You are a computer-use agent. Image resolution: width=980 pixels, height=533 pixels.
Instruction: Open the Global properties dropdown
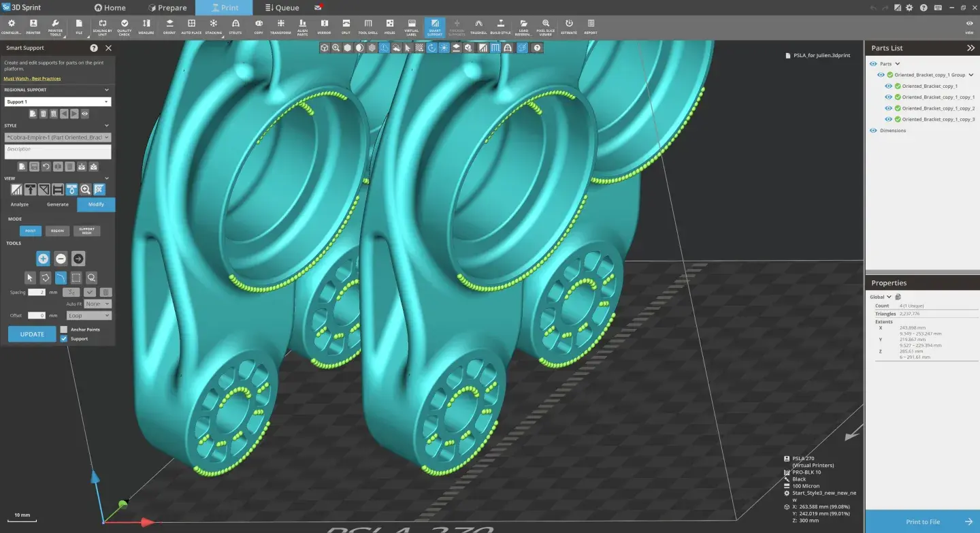coord(881,297)
